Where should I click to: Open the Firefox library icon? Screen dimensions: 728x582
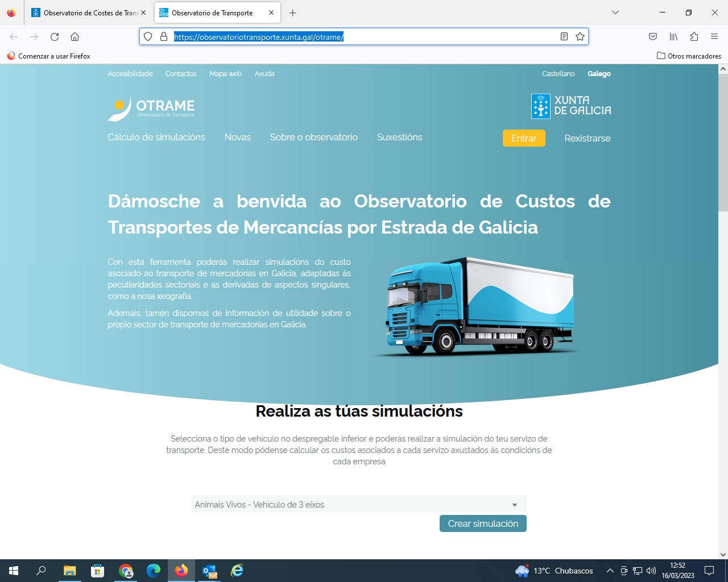[x=673, y=37]
